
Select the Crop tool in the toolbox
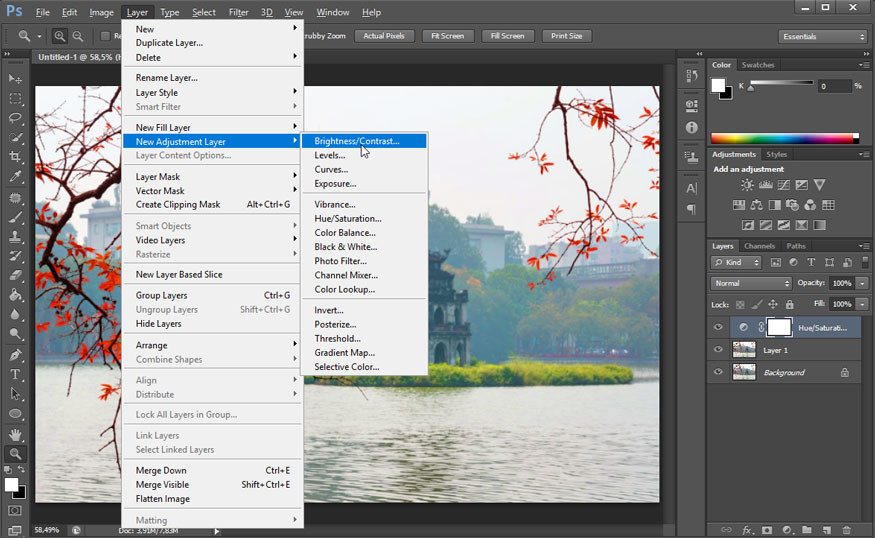(x=15, y=157)
